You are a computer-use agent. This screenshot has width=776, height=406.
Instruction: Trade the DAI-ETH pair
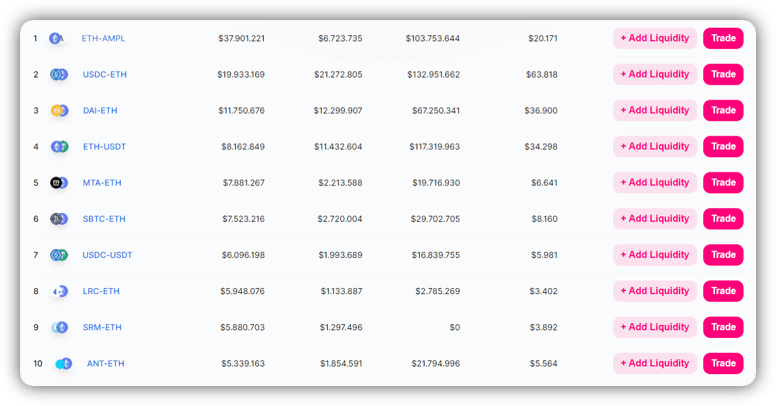[x=723, y=110]
